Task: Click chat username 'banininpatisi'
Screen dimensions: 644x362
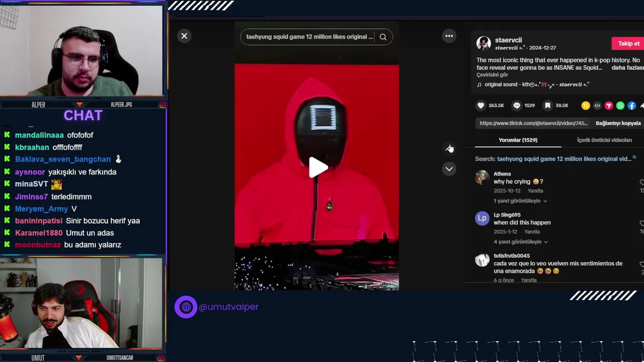Action: [x=39, y=221]
